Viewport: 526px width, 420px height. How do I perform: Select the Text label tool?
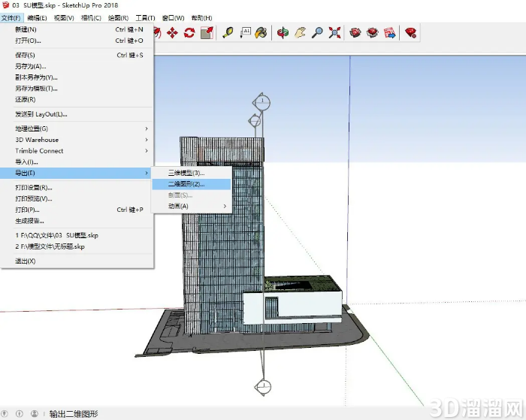point(246,32)
